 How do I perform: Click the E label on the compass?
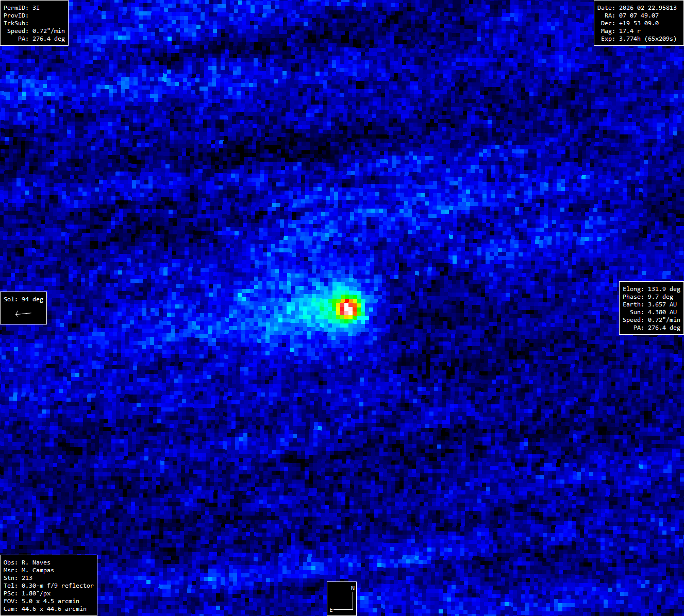coord(331,610)
